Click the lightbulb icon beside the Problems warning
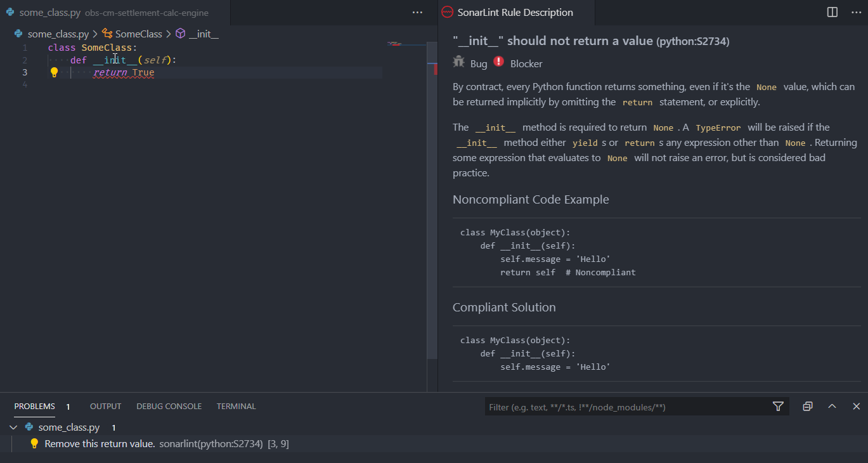This screenshot has height=463, width=868. point(35,444)
